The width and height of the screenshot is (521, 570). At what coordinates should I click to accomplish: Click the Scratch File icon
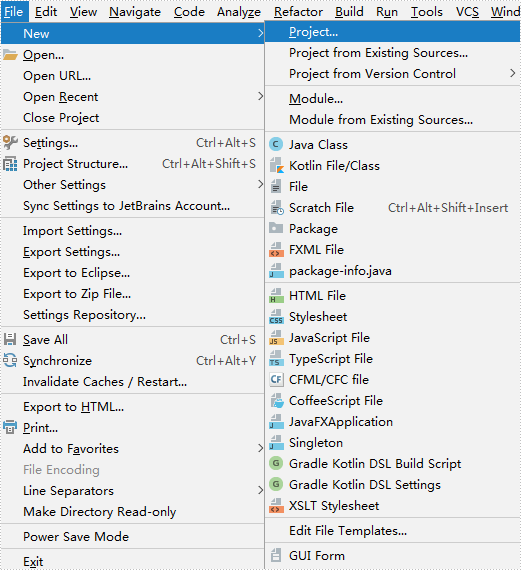[276, 208]
